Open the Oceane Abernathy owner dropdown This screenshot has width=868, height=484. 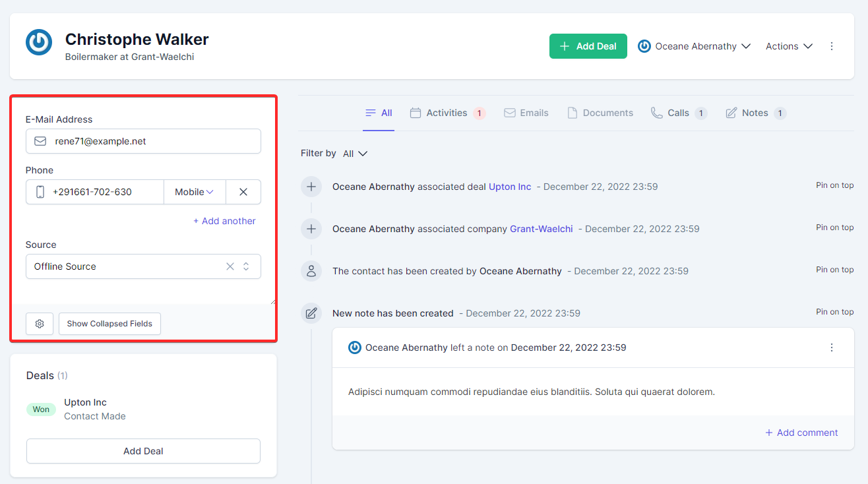coord(695,46)
